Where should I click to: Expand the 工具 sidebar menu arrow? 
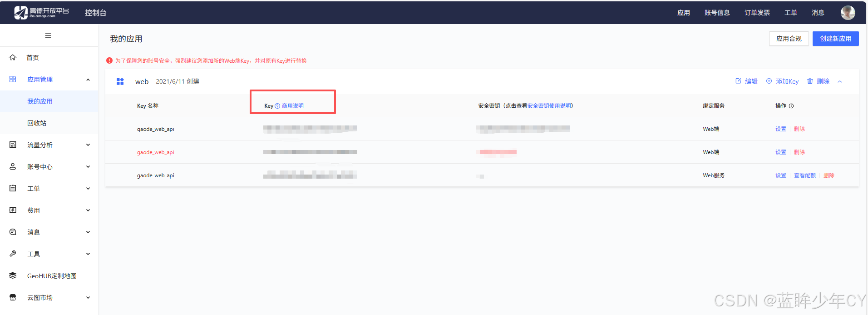coord(88,254)
